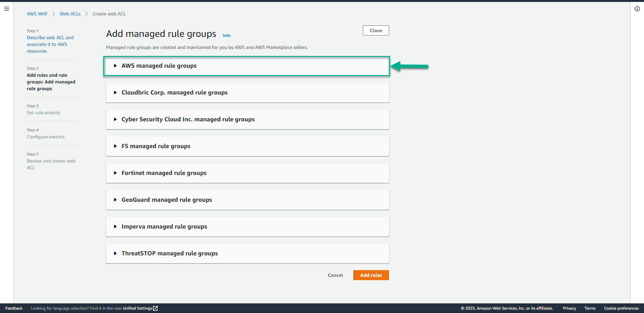
Task: Expand the F5 managed rule groups section
Action: [x=156, y=146]
